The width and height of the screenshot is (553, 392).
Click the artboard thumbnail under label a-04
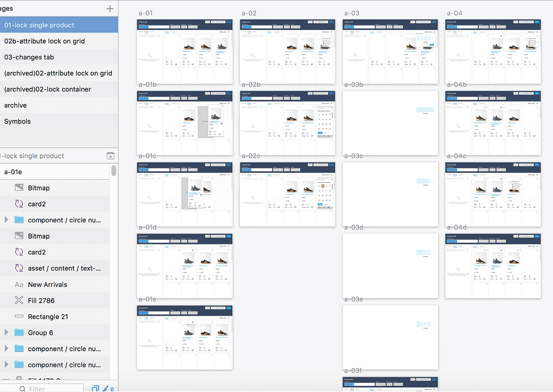click(493, 51)
